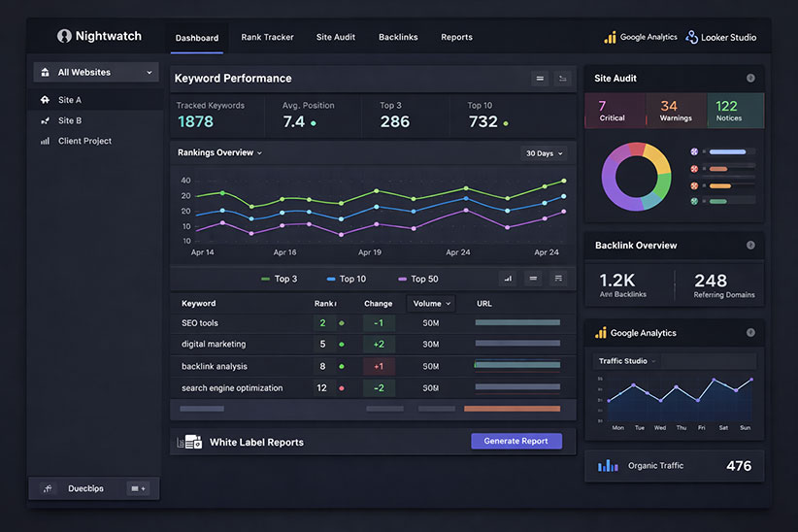This screenshot has width=798, height=532.
Task: Open the Looker Studio integration icon
Action: coord(691,37)
